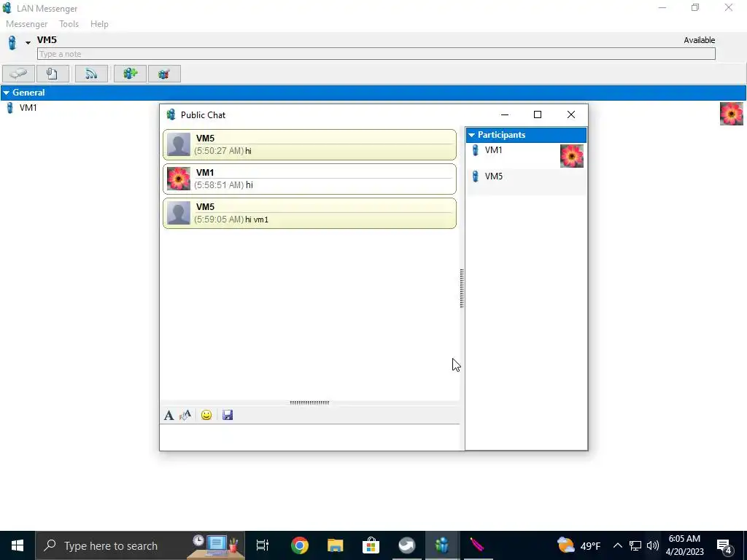Click the VM5 message sent at 5:50:27 AM
The width and height of the screenshot is (747, 560).
point(309,145)
